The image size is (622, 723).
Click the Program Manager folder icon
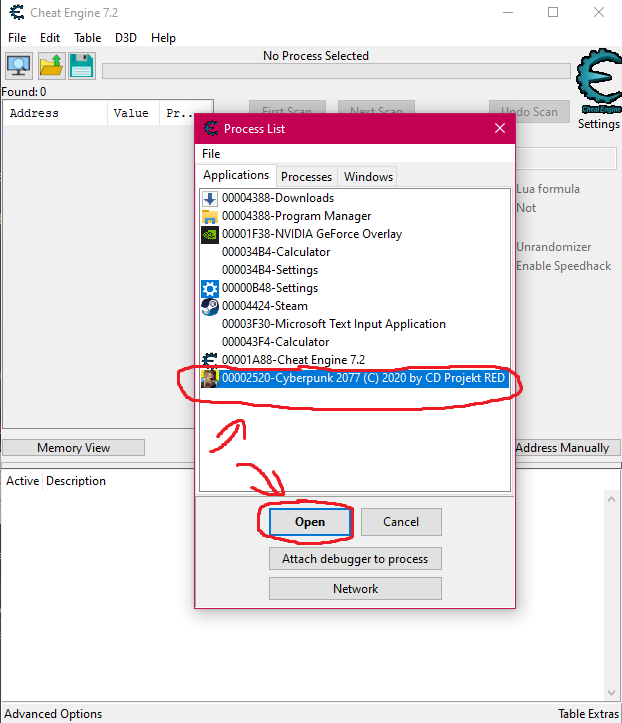[x=210, y=217]
